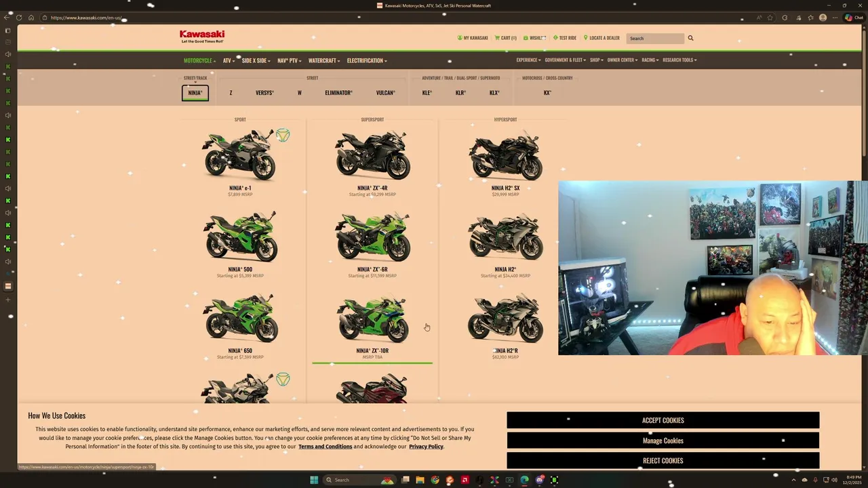
Task: Expand the Electrification menu
Action: pyautogui.click(x=367, y=60)
